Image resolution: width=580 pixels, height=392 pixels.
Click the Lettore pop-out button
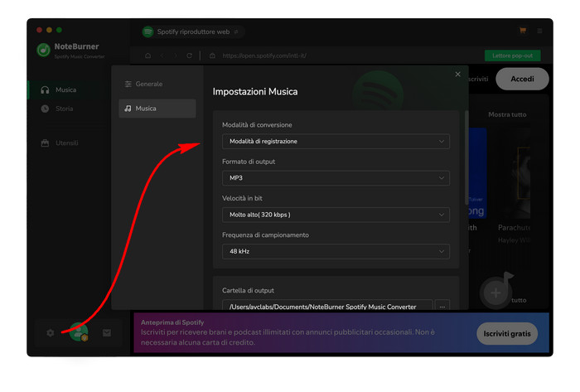(x=512, y=56)
